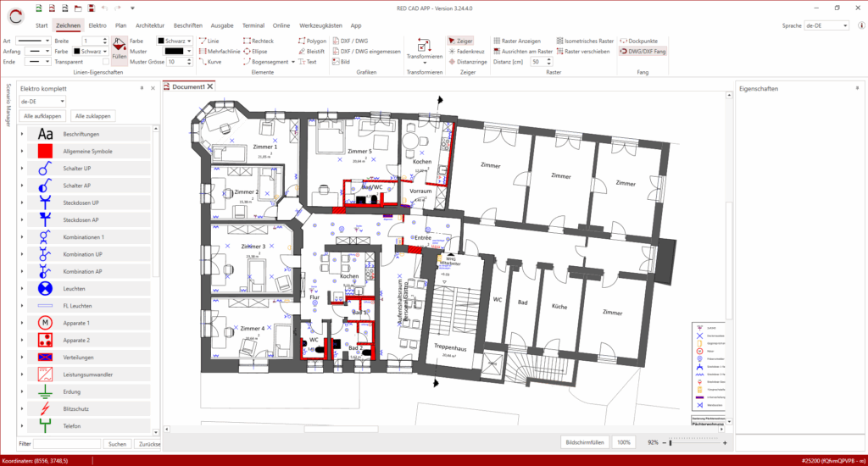Select the Linie drawing tool
Image resolution: width=868 pixels, height=466 pixels.
(x=209, y=41)
